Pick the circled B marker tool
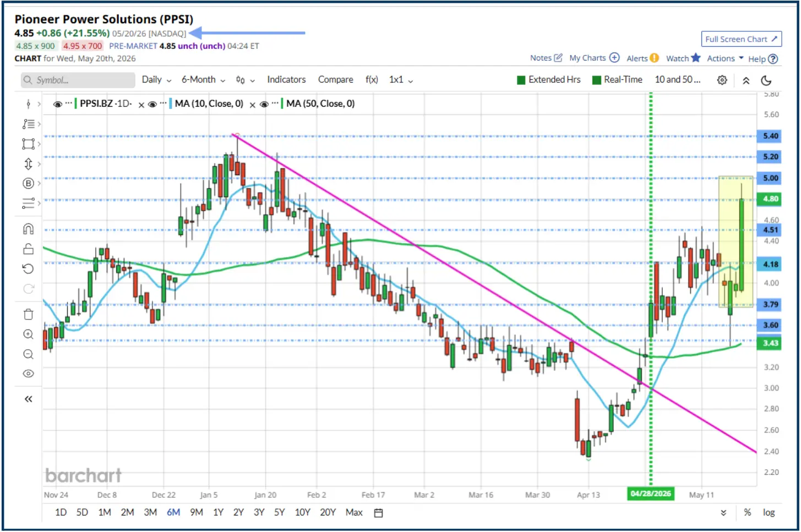 pos(28,183)
